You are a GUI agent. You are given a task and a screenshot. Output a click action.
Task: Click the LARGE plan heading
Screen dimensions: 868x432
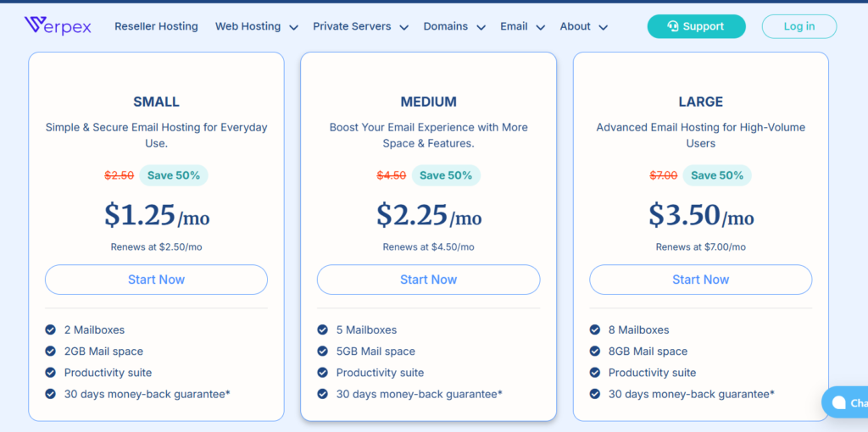[x=701, y=102]
